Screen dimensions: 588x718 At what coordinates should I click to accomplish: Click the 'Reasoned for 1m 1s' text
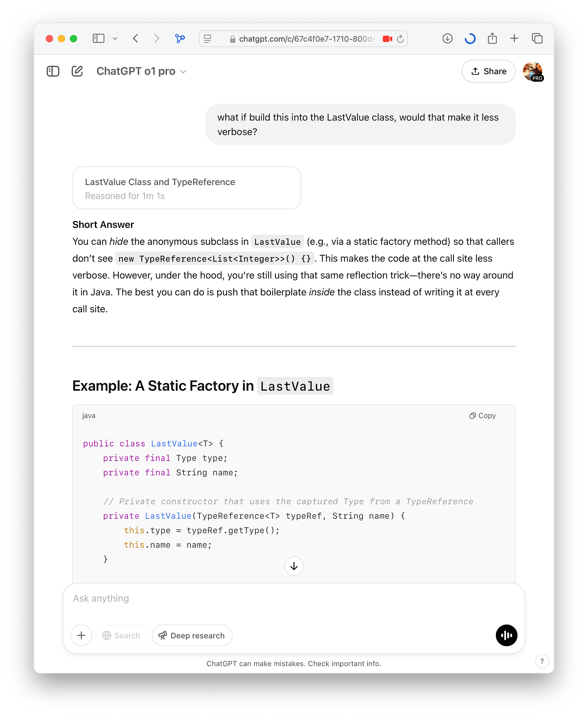(125, 196)
